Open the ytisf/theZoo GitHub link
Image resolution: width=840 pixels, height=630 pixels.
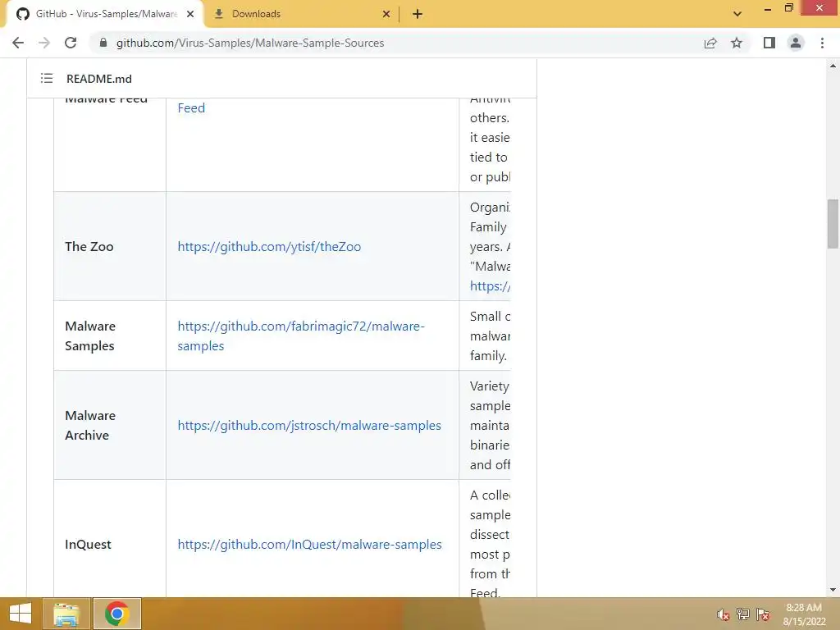click(x=269, y=246)
